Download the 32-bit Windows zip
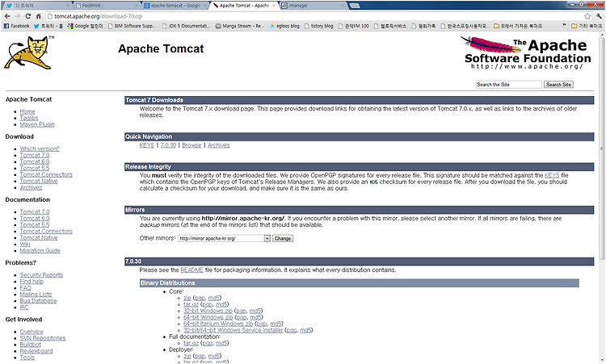This screenshot has height=364, width=606. [208, 311]
